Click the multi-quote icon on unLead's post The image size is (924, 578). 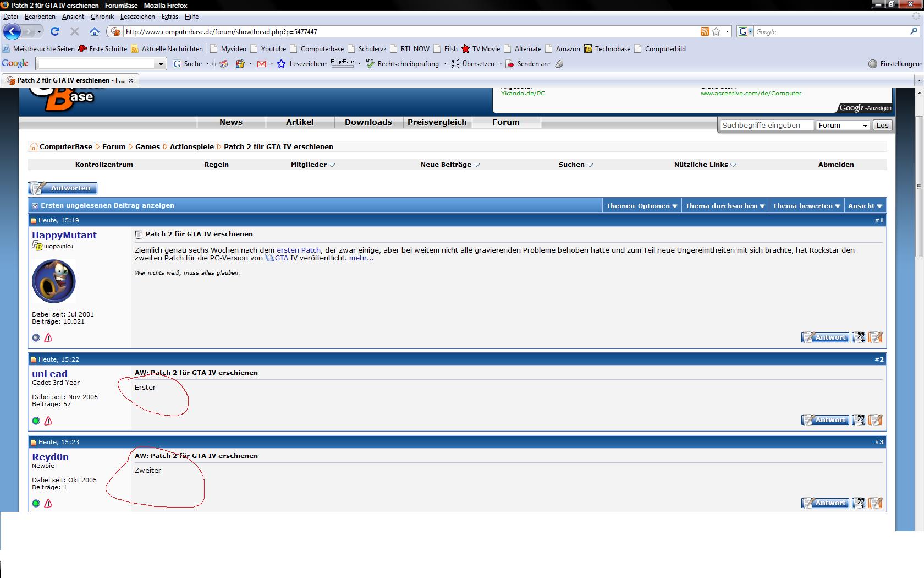[858, 420]
